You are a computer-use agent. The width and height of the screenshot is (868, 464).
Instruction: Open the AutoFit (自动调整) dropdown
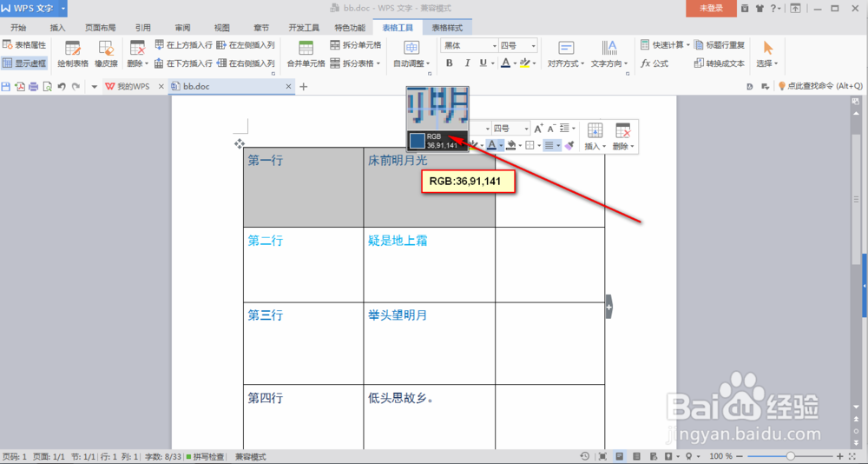pos(411,54)
